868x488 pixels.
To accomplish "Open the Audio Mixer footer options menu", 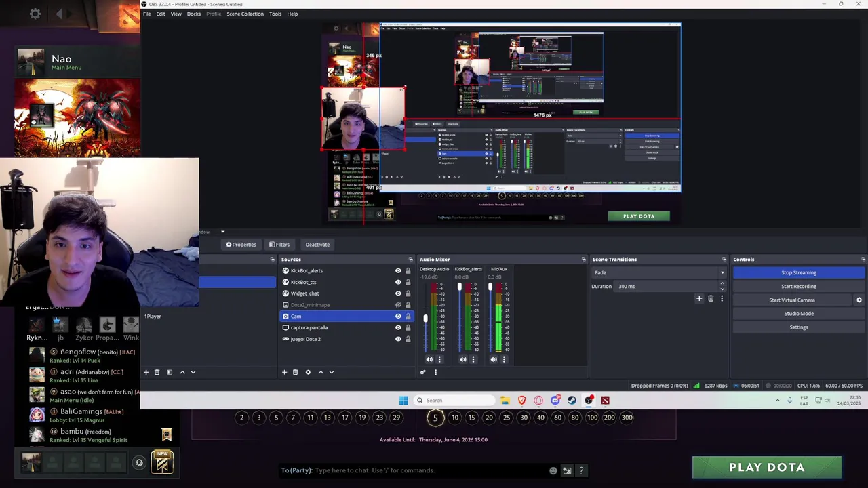I will pos(435,372).
